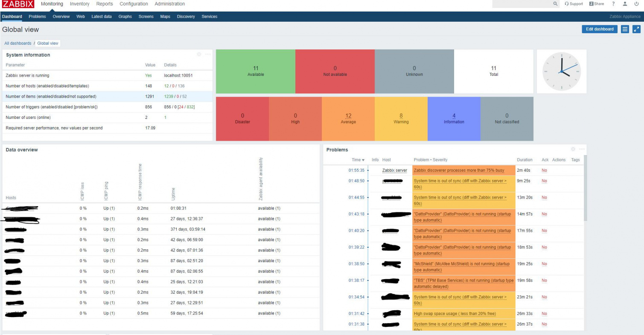Click the red Not available hosts tile
The height and width of the screenshot is (335, 644).
click(x=335, y=71)
